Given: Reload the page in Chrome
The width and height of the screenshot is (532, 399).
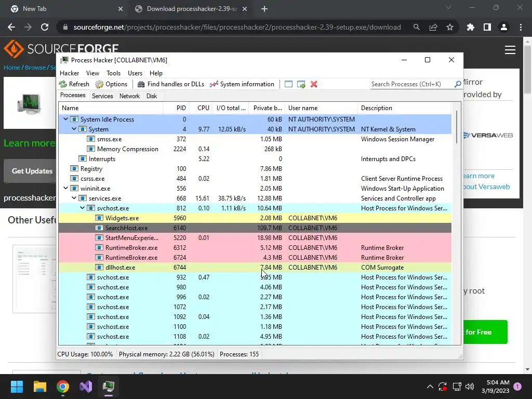Looking at the screenshot, I should click(x=45, y=27).
